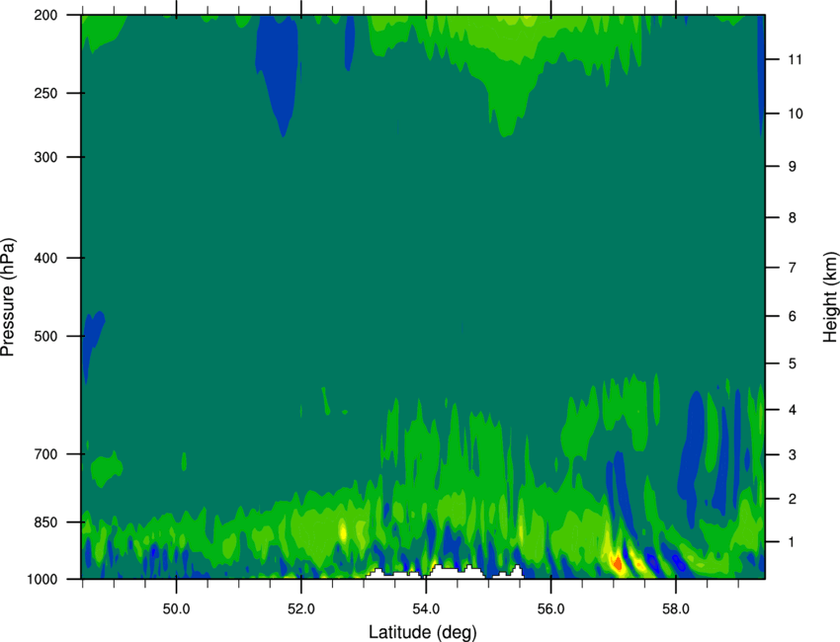
Task: Select the 700 pressure tick label
Action: click(46, 454)
